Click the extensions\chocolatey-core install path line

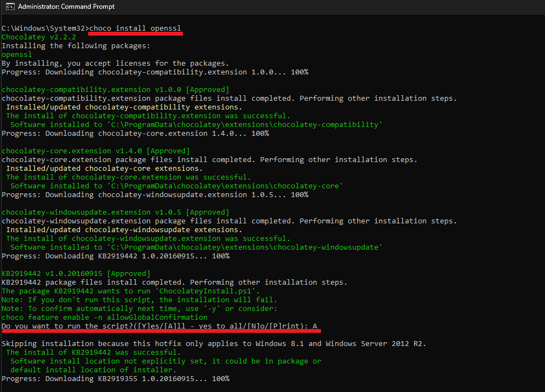click(176, 186)
